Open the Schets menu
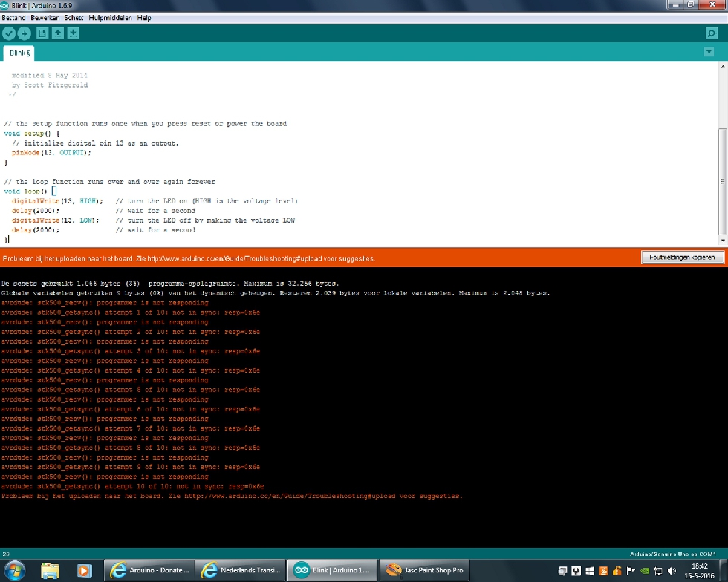 pos(74,18)
